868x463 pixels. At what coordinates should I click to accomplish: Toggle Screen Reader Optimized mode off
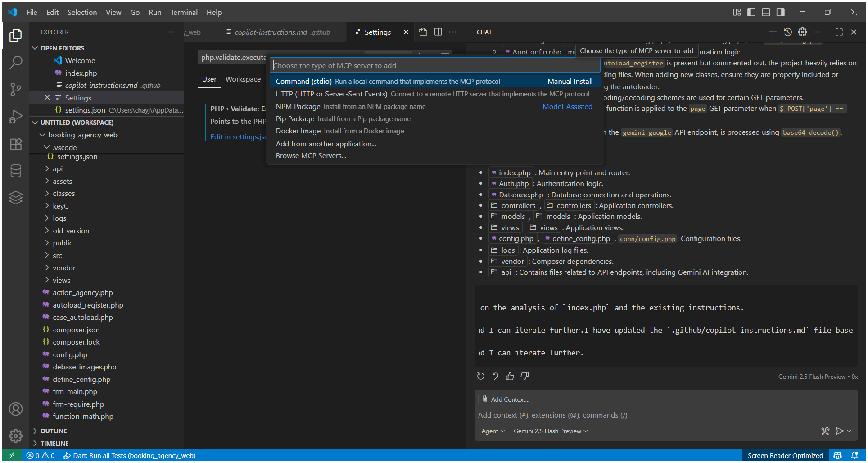point(785,455)
